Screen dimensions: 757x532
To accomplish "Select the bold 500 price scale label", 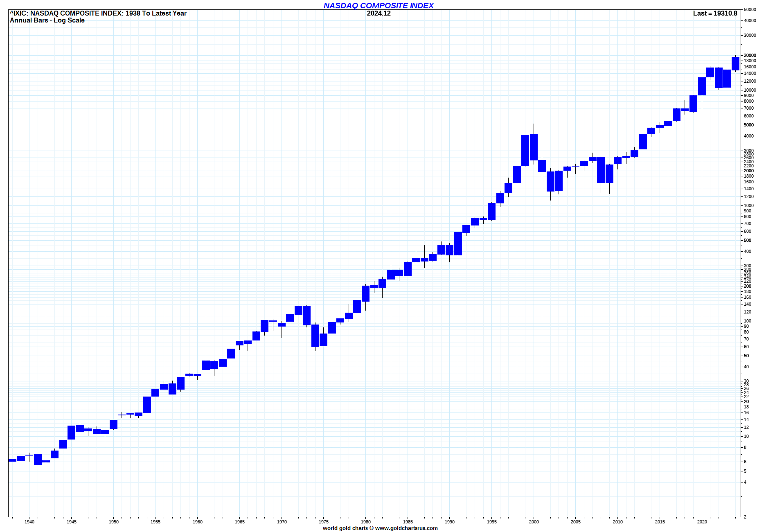I will (x=748, y=240).
